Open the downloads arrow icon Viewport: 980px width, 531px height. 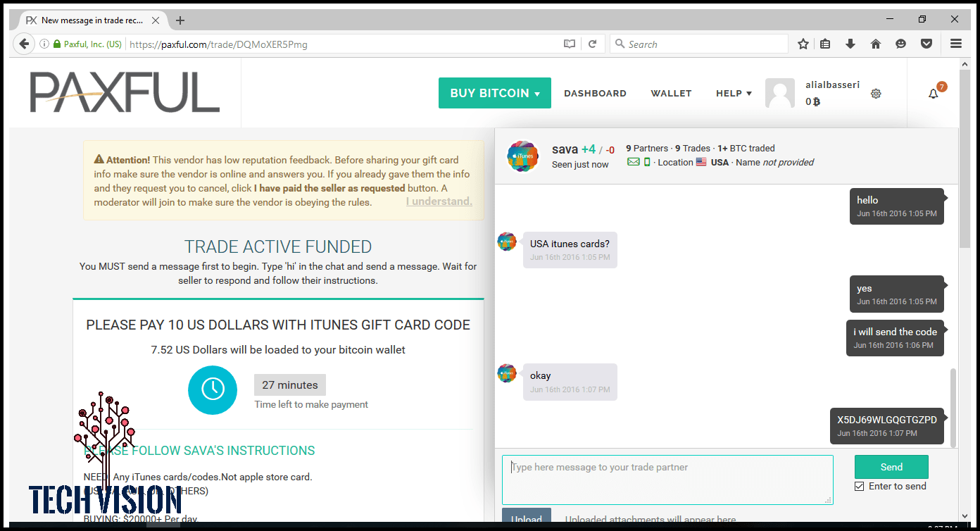(850, 44)
